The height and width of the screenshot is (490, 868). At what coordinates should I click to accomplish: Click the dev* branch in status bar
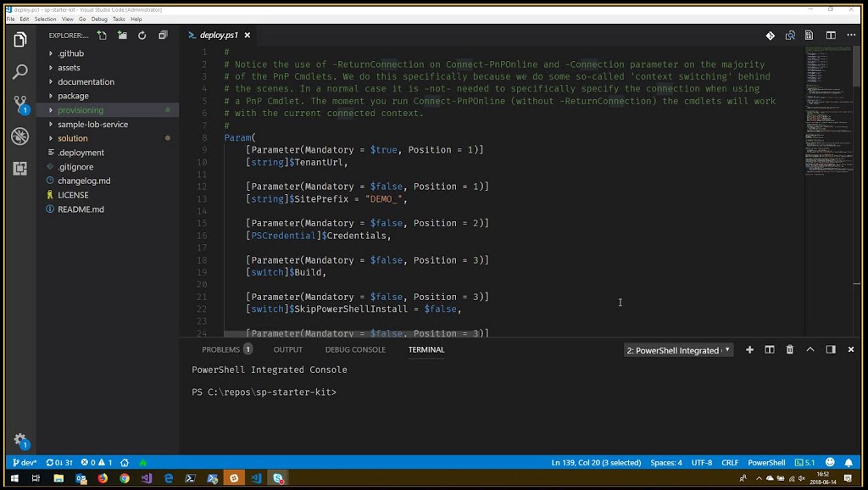click(25, 463)
